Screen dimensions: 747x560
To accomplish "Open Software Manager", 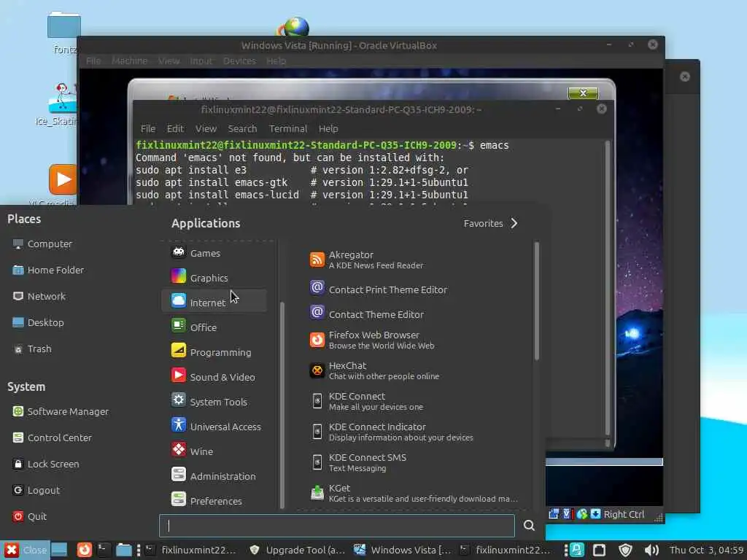I will [61, 411].
